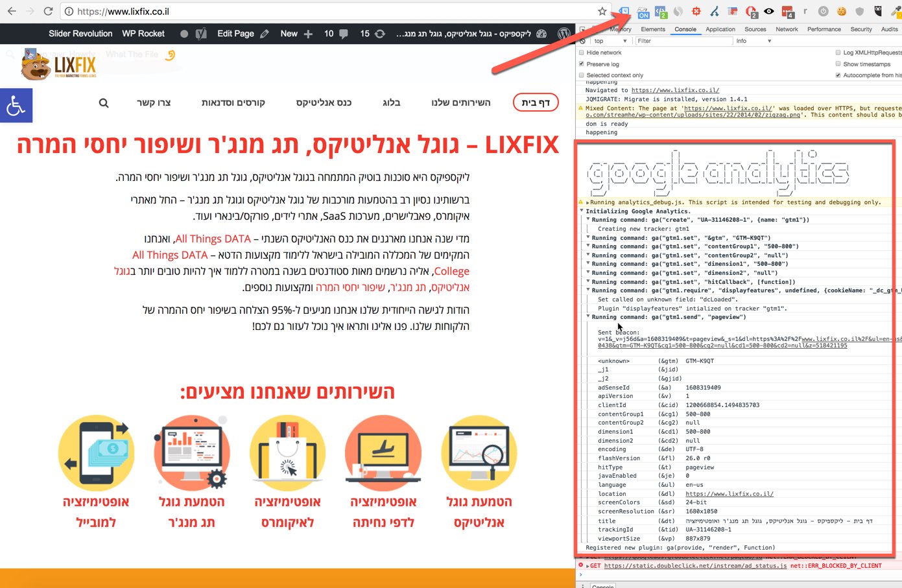The height and width of the screenshot is (588, 902).
Task: Open the Application tab
Action: pyautogui.click(x=720, y=29)
